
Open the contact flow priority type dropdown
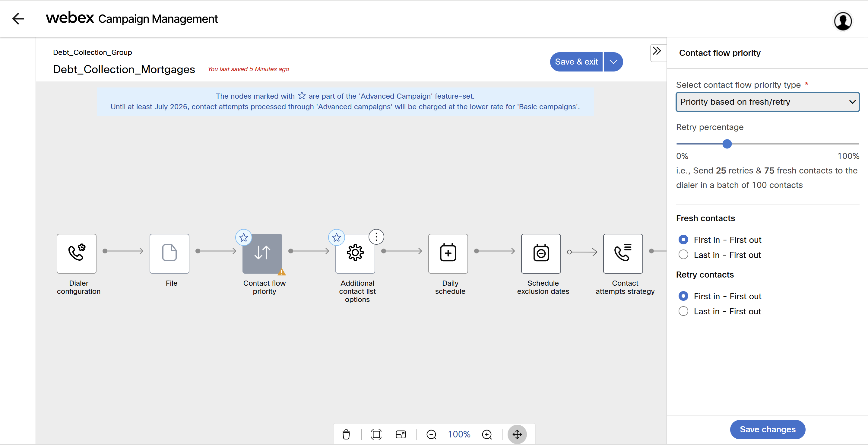pyautogui.click(x=767, y=102)
